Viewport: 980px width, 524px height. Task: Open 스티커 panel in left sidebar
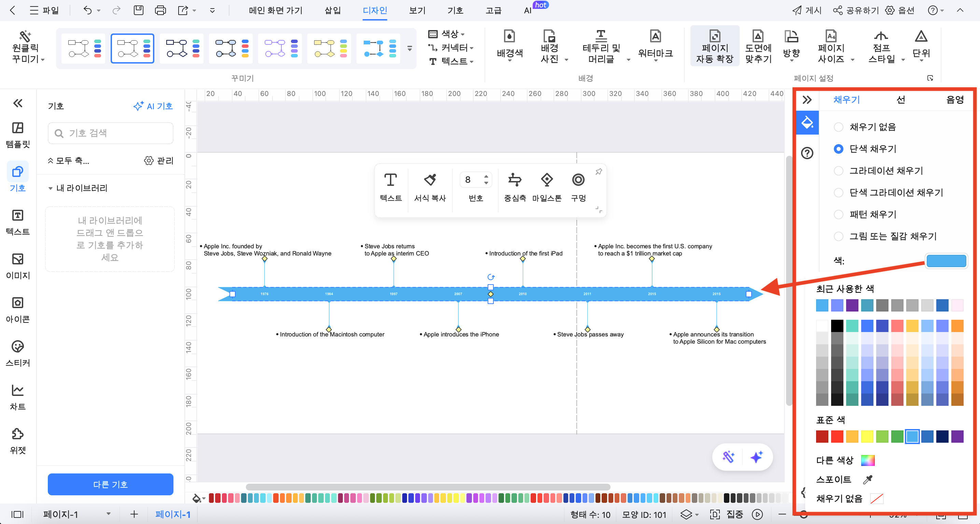(17, 354)
